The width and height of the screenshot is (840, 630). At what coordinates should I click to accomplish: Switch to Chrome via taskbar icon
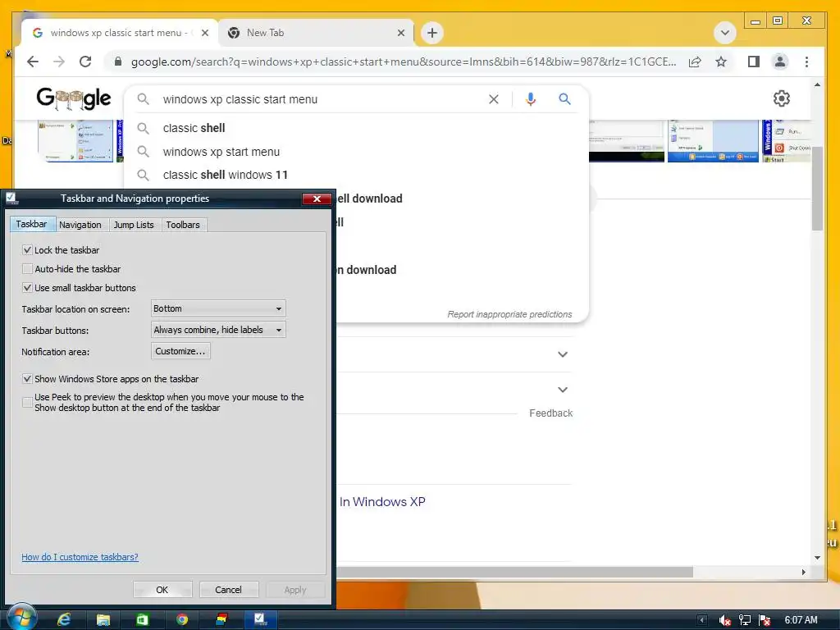[182, 620]
